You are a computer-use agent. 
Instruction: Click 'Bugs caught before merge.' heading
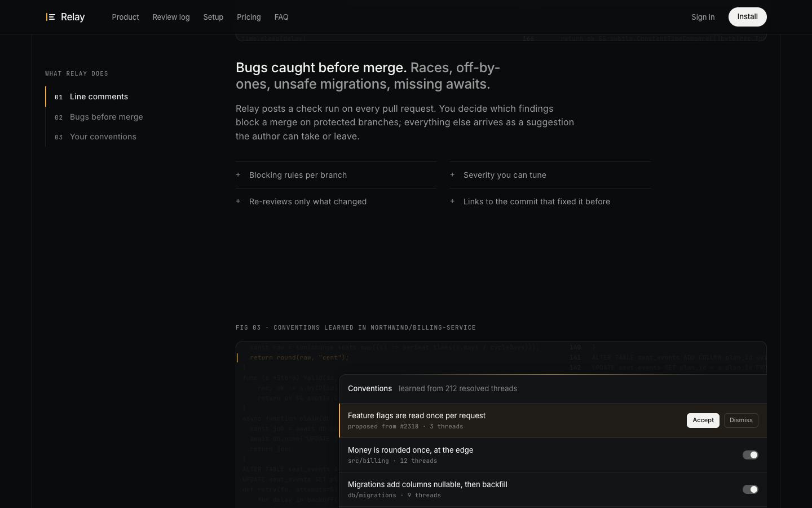click(x=321, y=68)
